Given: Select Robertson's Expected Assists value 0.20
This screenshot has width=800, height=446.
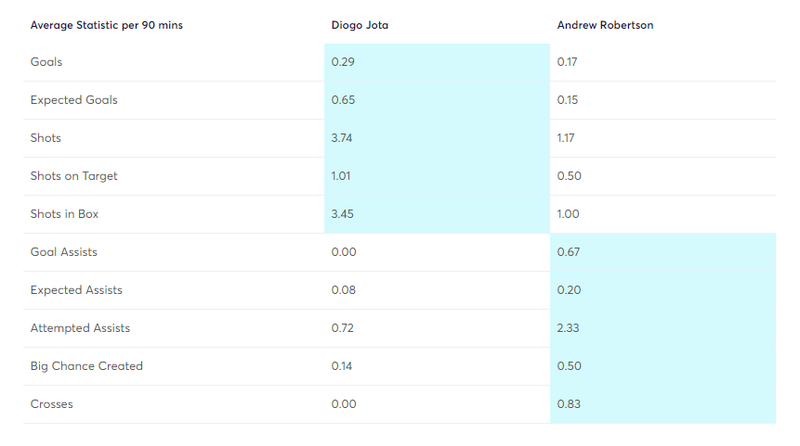Looking at the screenshot, I should [569, 290].
